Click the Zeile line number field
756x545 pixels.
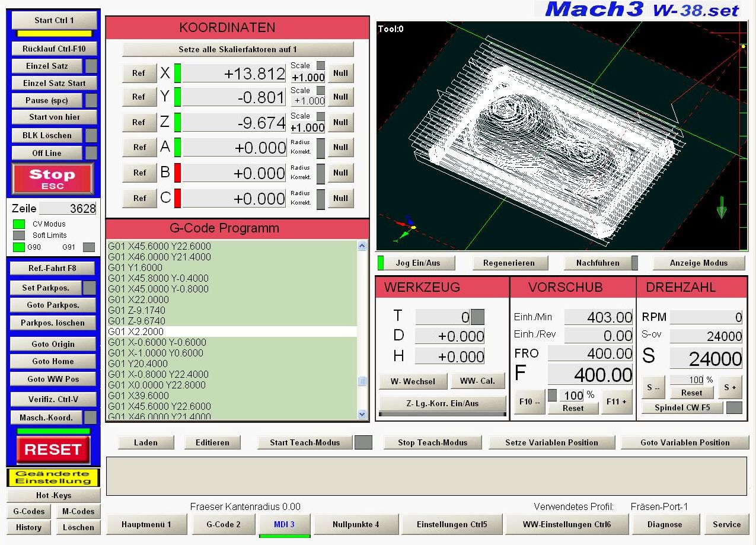click(x=68, y=208)
